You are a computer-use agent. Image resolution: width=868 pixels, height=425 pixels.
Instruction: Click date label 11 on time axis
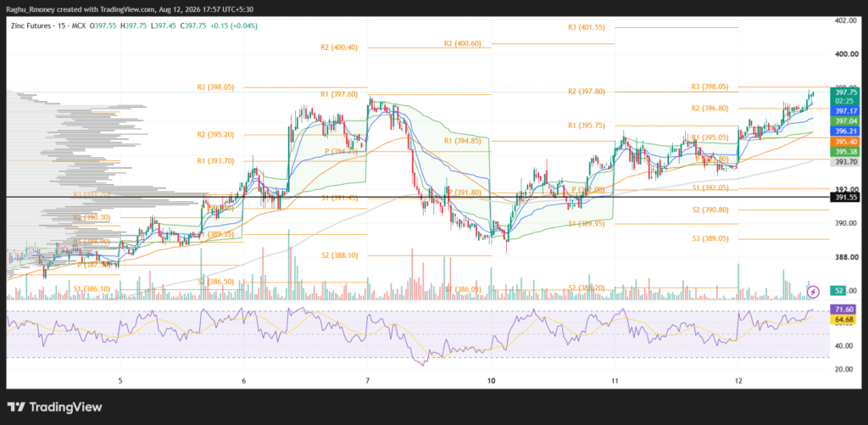tap(615, 381)
